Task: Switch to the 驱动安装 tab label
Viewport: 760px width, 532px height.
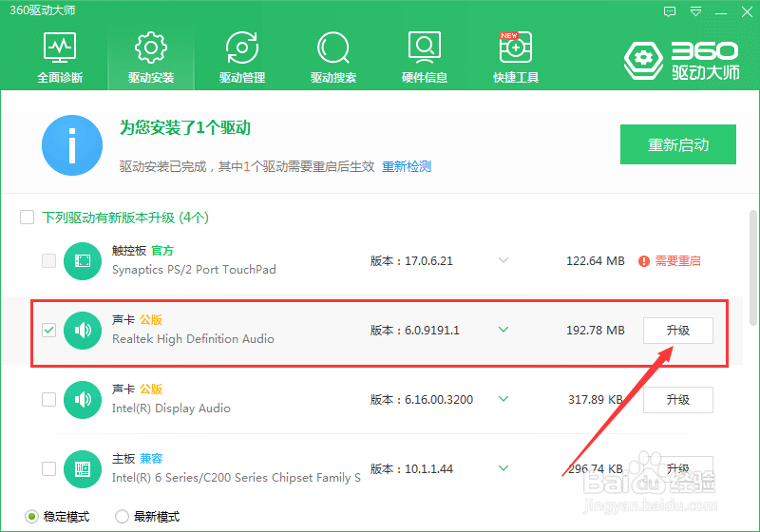Action: (x=151, y=78)
